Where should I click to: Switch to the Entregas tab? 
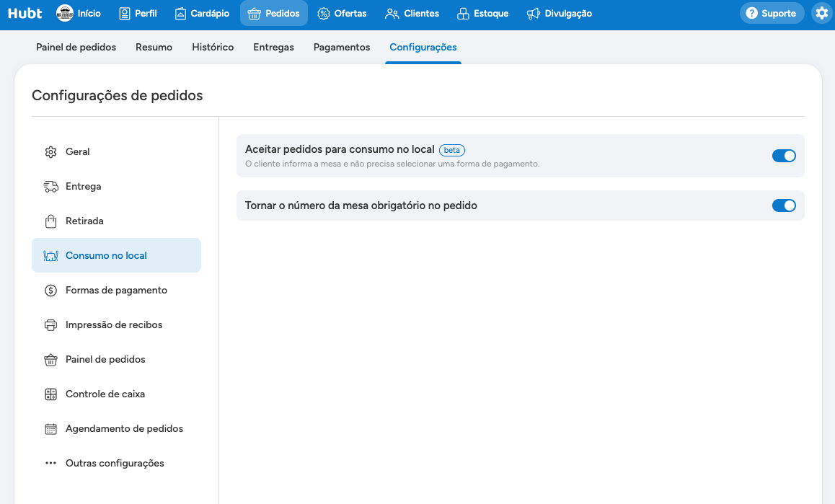(x=274, y=47)
